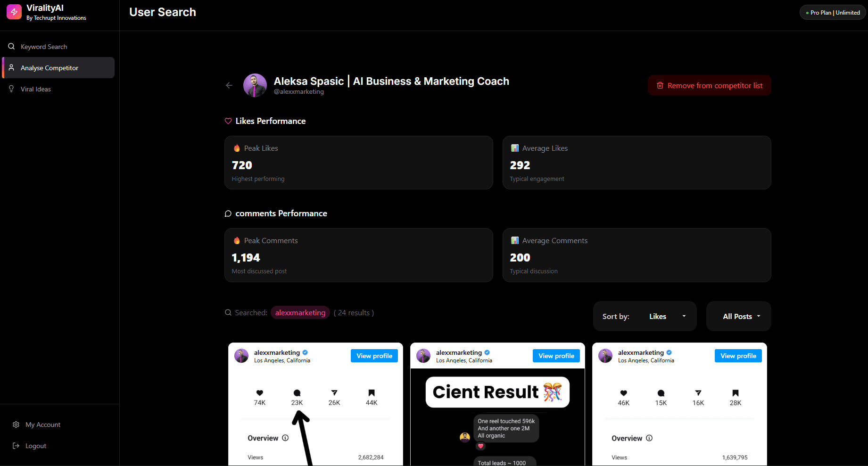868x466 pixels.
Task: Click the trash icon in the competitor removal button
Action: click(x=660, y=85)
